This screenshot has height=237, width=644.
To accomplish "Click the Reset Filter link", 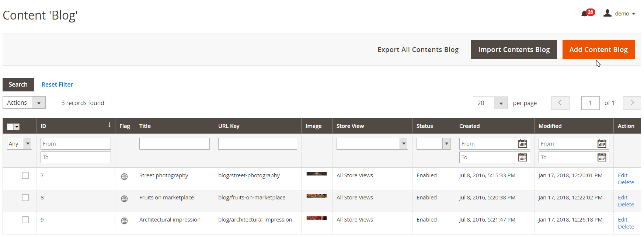I will pos(57,84).
